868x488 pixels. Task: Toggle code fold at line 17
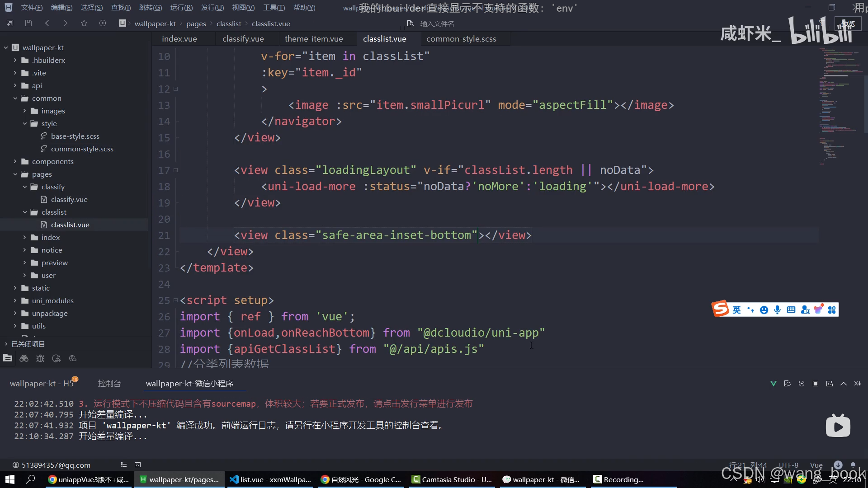pos(176,170)
